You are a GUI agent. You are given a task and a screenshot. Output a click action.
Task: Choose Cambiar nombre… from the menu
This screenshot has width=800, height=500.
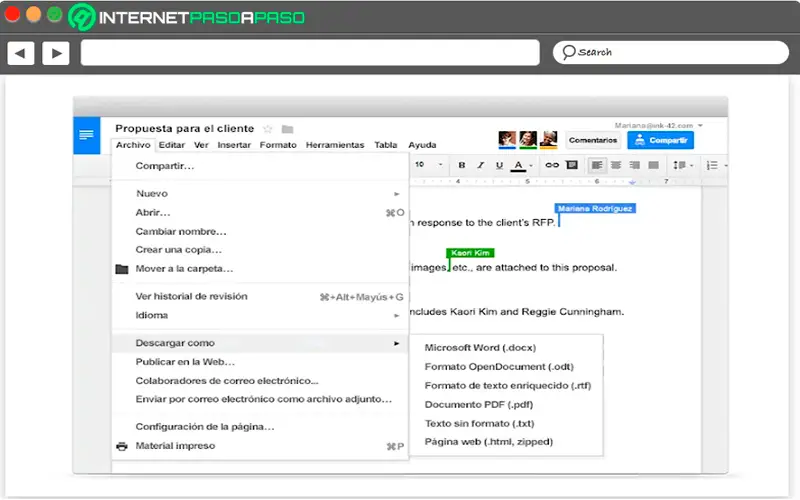(x=260, y=231)
